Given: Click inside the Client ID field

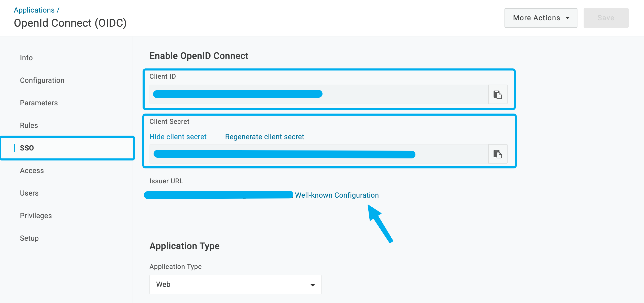Looking at the screenshot, I should (307, 94).
